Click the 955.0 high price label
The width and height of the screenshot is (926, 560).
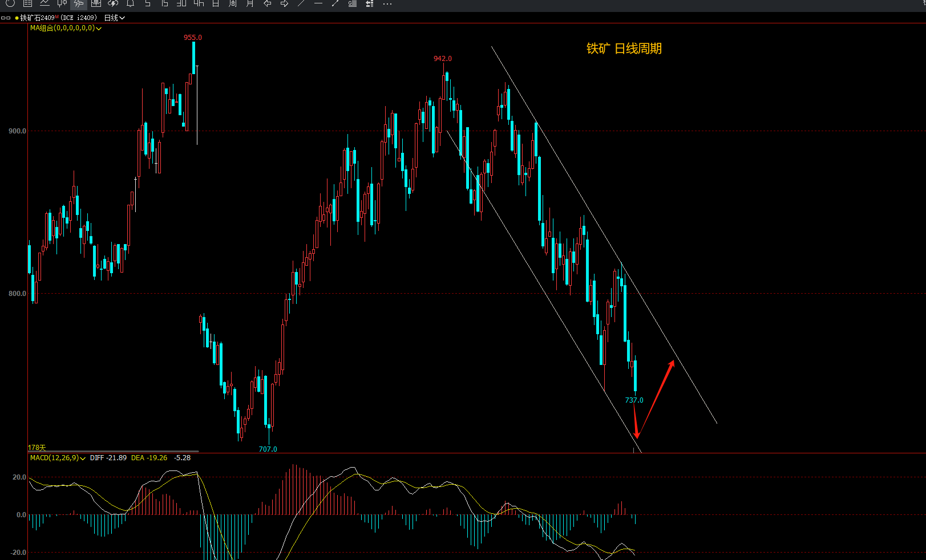point(193,38)
